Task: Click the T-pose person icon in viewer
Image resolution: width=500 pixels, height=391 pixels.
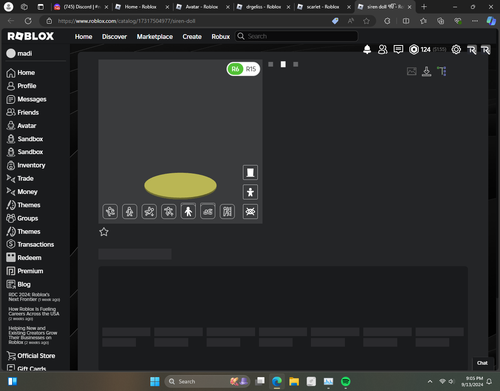Action: coord(250,192)
